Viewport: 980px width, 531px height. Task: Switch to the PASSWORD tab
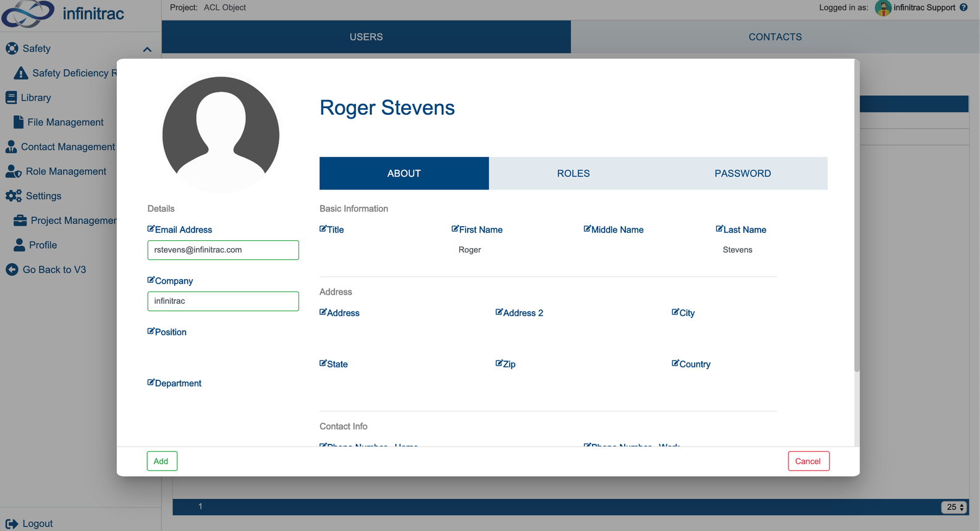(x=743, y=174)
